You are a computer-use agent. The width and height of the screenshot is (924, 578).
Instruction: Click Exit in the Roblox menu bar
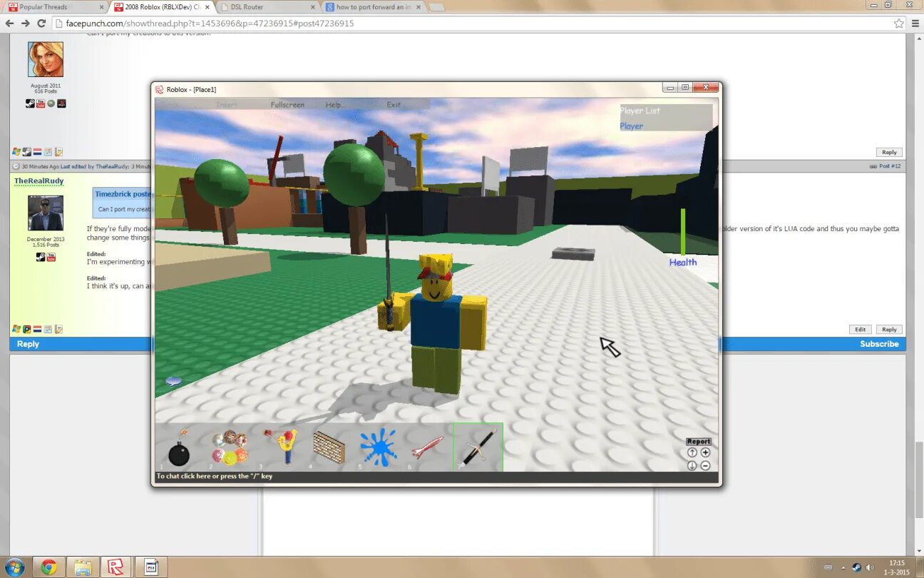(x=394, y=105)
